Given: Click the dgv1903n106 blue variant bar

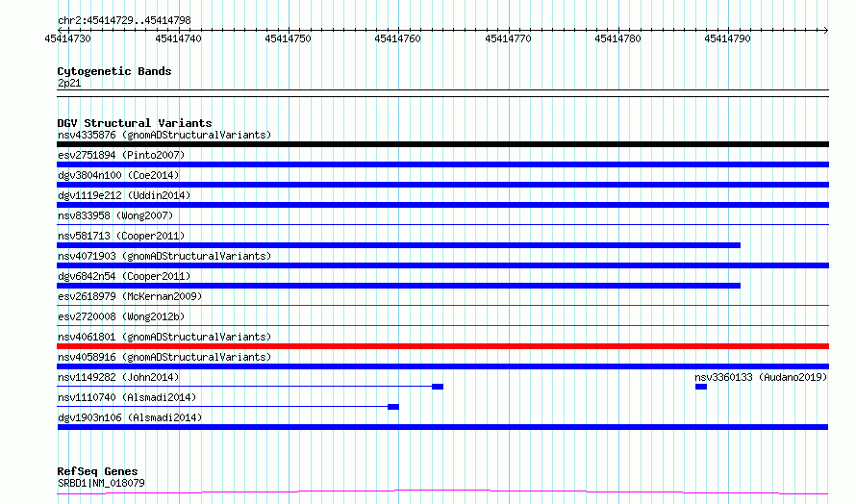Looking at the screenshot, I should [442, 427].
